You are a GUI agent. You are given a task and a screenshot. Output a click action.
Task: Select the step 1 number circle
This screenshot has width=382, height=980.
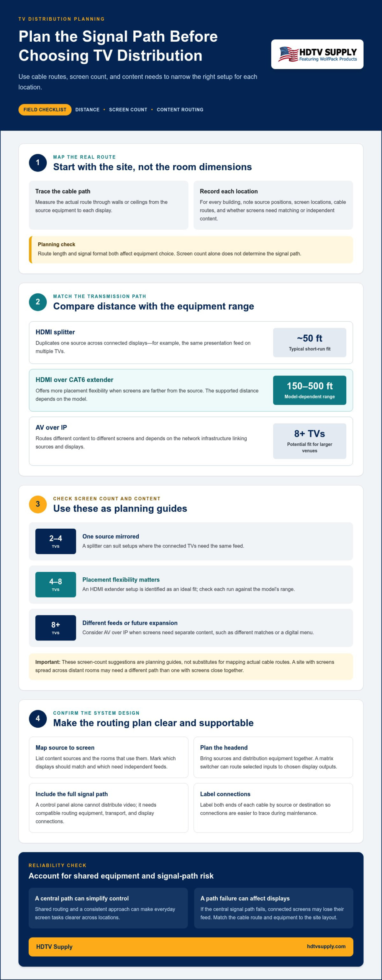click(x=38, y=162)
